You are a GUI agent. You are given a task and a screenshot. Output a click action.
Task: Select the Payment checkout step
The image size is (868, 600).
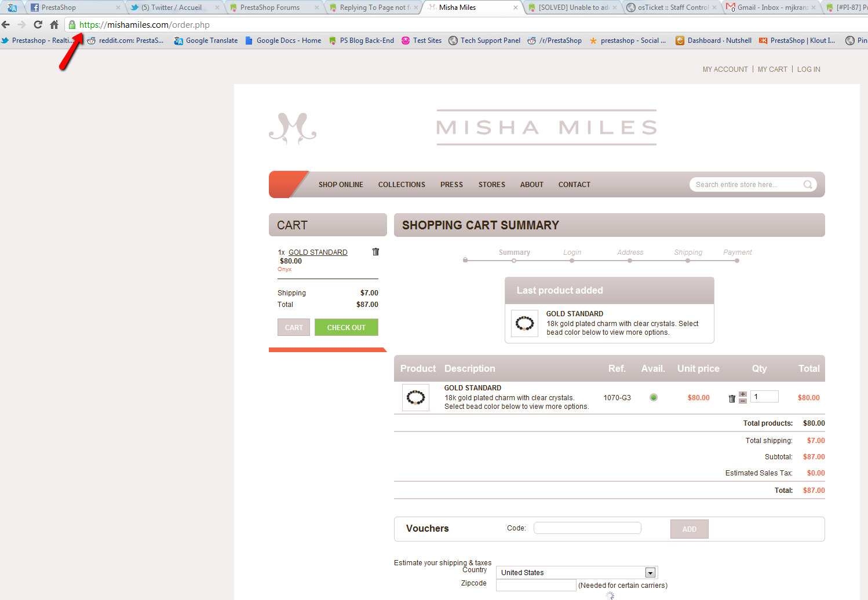click(x=737, y=253)
